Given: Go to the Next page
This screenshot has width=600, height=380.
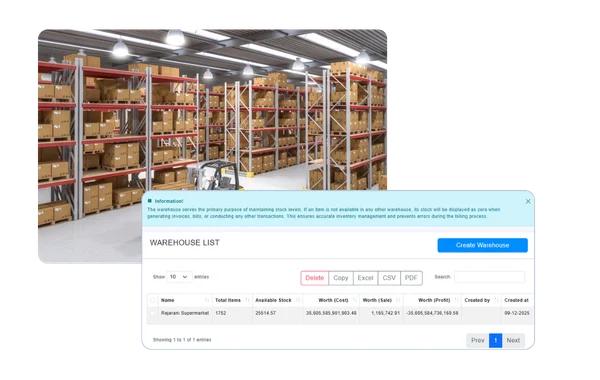Looking at the screenshot, I should coord(513,340).
